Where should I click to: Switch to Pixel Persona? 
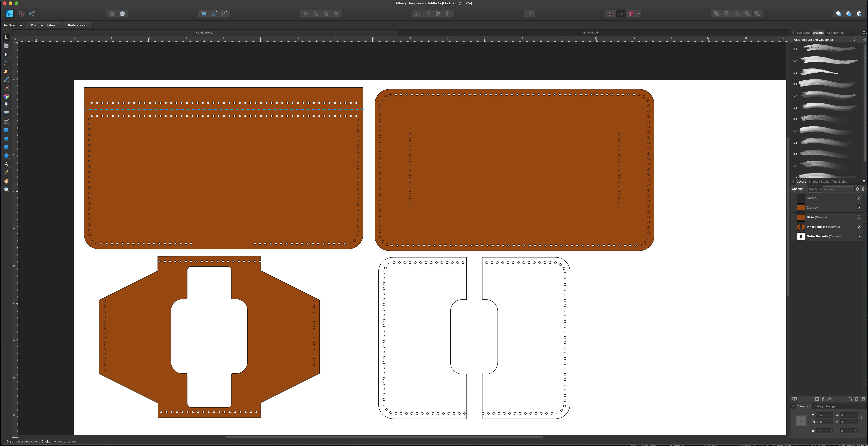[x=22, y=14]
